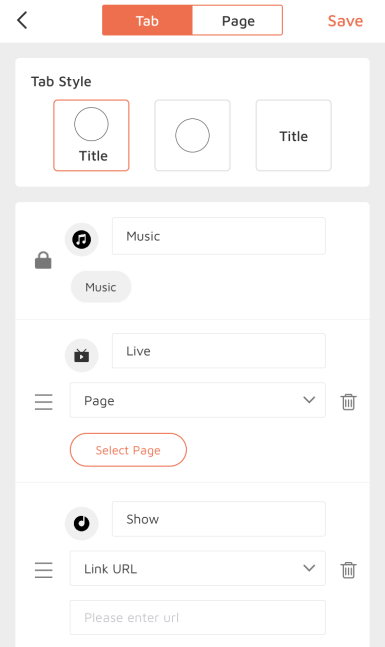Delete the Live tab with trash icon
The height and width of the screenshot is (647, 385).
[x=348, y=401]
